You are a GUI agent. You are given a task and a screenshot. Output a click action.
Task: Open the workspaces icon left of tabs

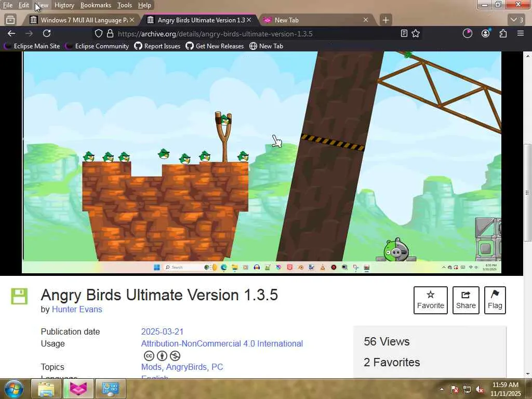coord(10,20)
